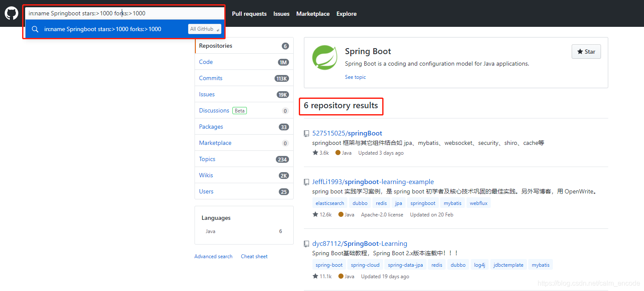This screenshot has width=644, height=291.
Task: Filter results by Java language
Action: coord(244,231)
